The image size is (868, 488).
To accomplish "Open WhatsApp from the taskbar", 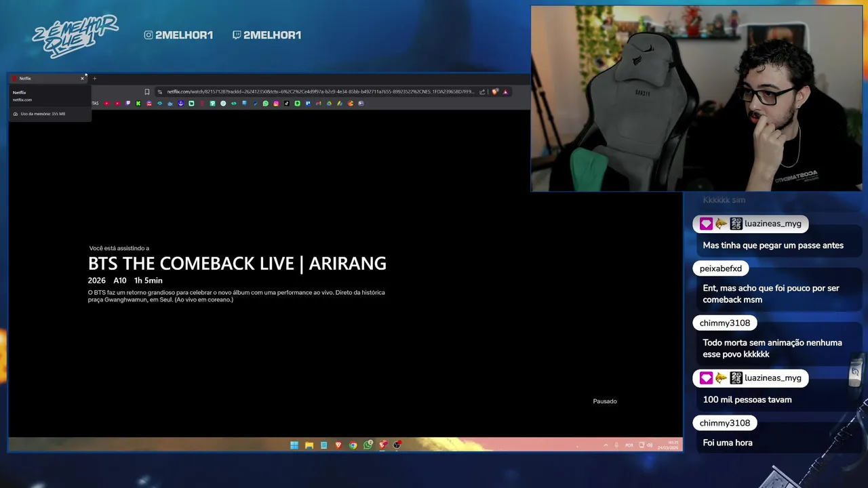I will [368, 445].
